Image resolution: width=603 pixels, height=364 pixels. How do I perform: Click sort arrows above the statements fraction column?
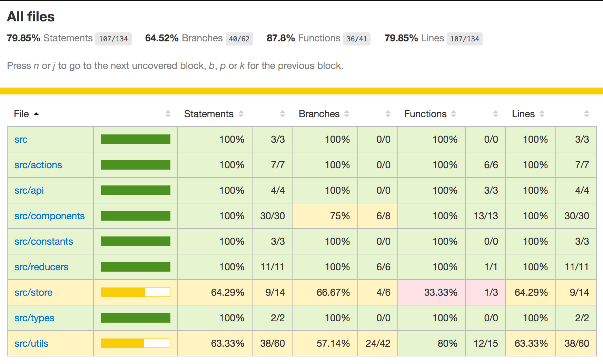tap(283, 114)
